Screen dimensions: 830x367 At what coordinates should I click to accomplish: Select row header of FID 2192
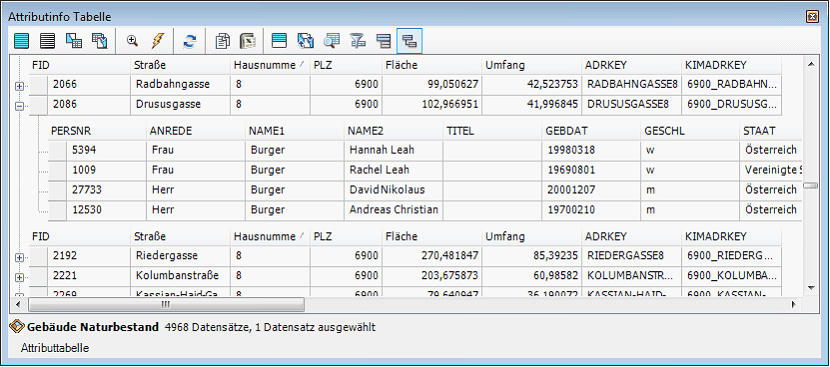pyautogui.click(x=38, y=256)
